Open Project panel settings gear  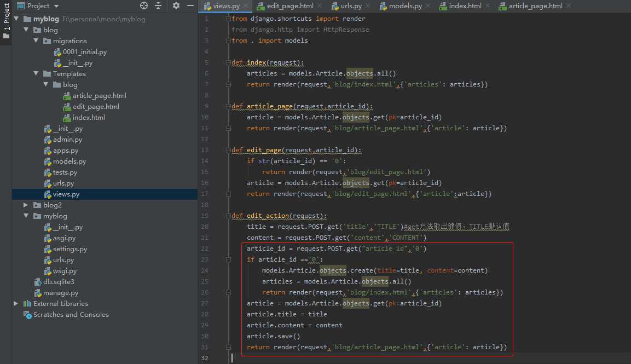(176, 5)
